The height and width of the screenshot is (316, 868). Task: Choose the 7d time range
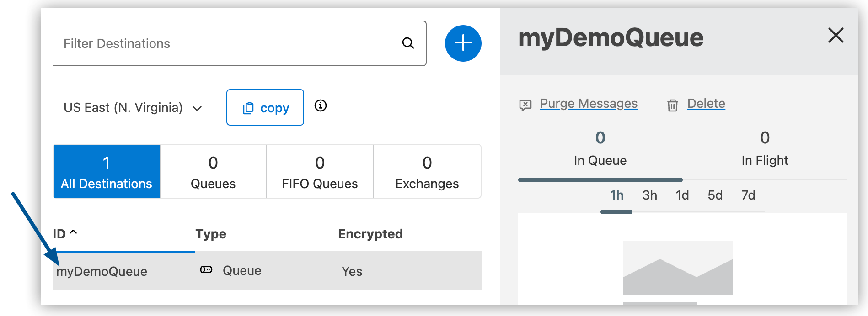point(748,195)
